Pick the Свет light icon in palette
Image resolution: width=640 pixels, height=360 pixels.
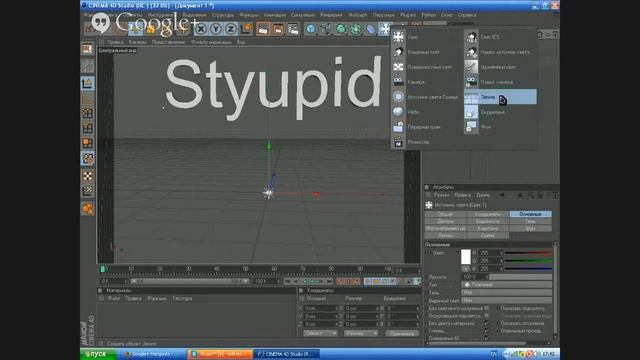(398, 37)
